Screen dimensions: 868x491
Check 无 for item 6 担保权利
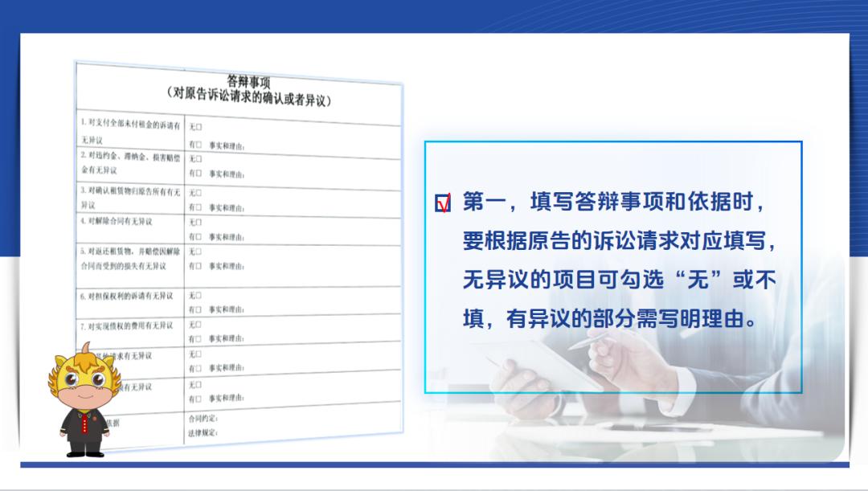click(x=199, y=295)
